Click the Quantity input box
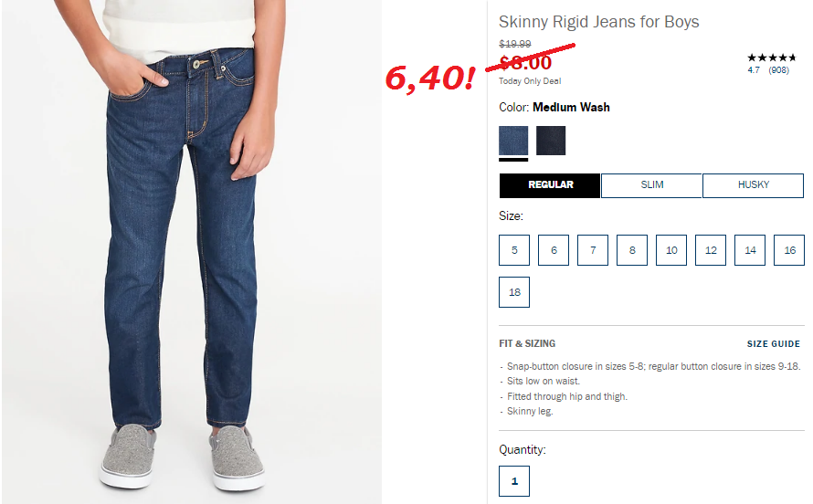The image size is (813, 504). click(514, 481)
